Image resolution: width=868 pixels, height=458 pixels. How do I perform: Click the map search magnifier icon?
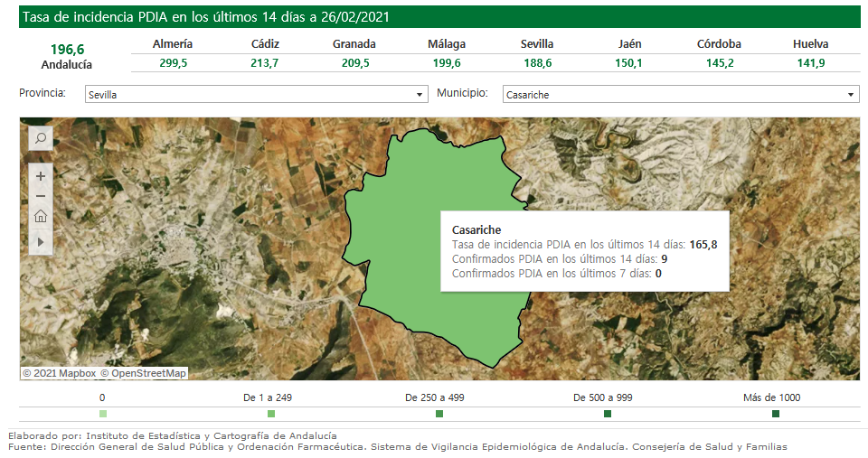(x=41, y=138)
